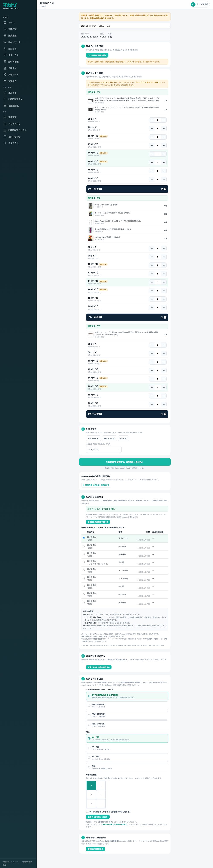Expand 送信内容（JSON）を表示する disclosure
Image resolution: width=213 pixels, height=868 pixels.
[x=96, y=485]
